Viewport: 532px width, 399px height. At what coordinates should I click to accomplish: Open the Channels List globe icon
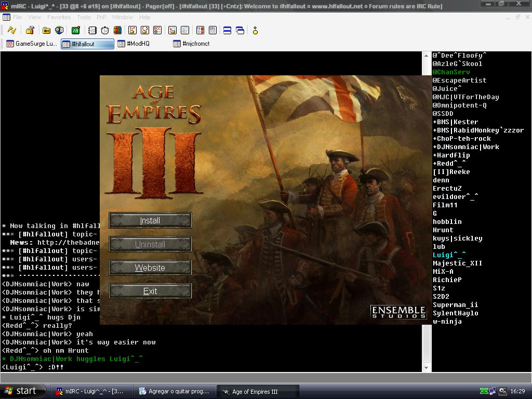coord(59,31)
